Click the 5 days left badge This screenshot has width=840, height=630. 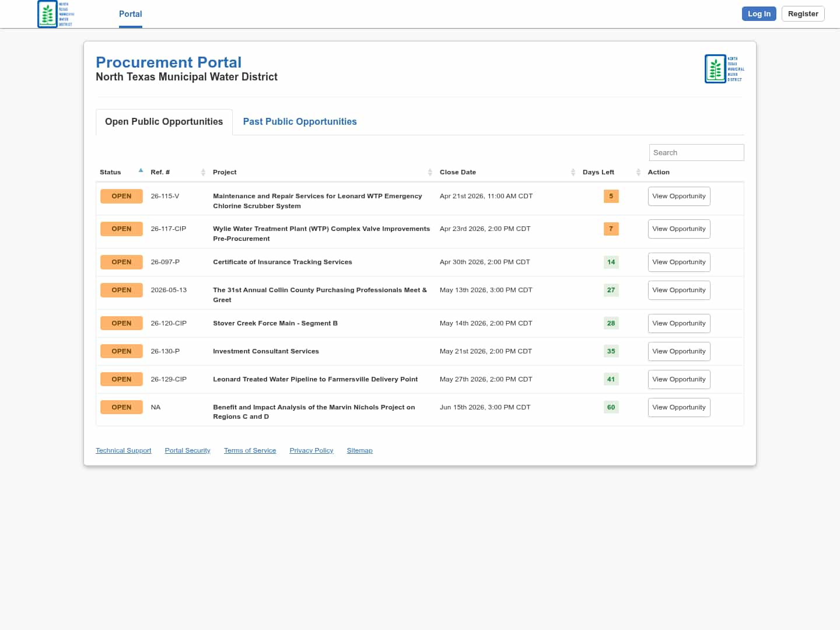point(611,197)
